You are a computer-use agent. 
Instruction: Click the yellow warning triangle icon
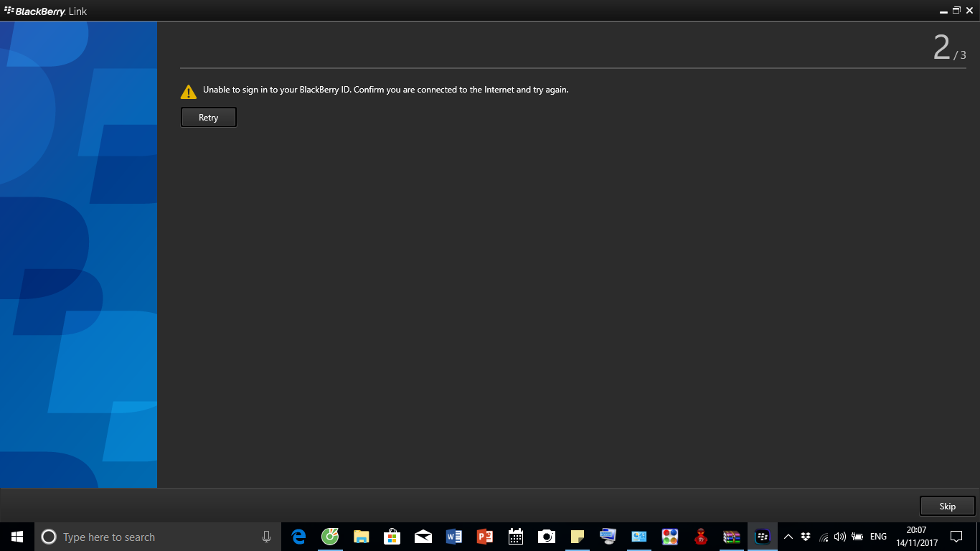pyautogui.click(x=188, y=91)
